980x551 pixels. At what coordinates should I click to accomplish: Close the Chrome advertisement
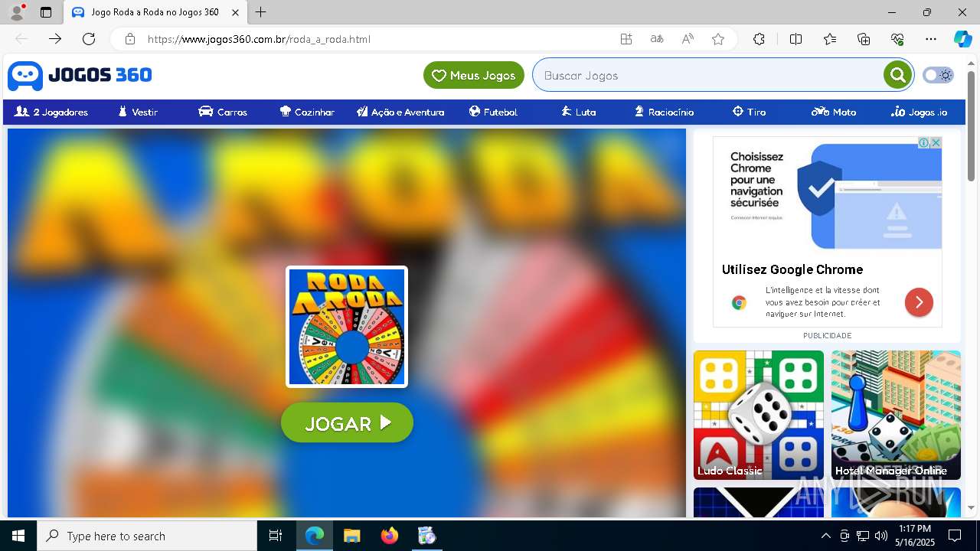936,143
